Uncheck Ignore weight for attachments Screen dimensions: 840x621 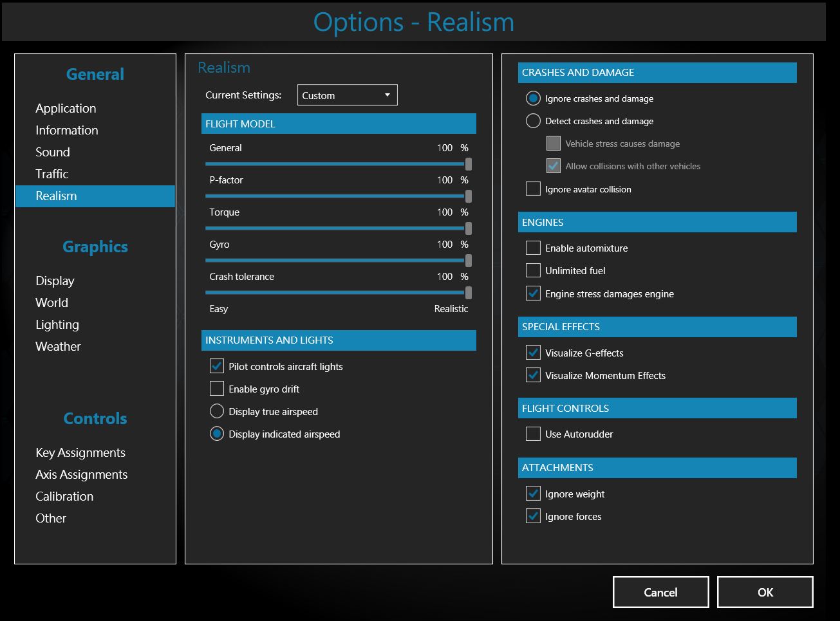coord(533,494)
